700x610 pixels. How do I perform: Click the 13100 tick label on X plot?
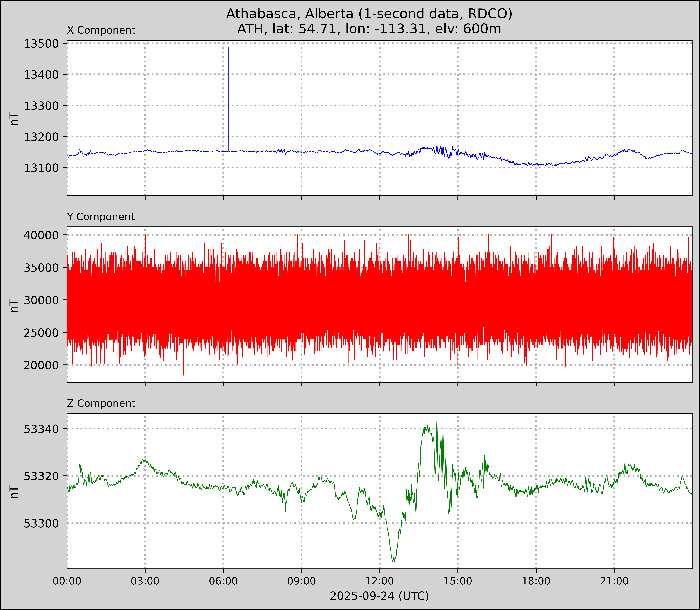tap(41, 168)
